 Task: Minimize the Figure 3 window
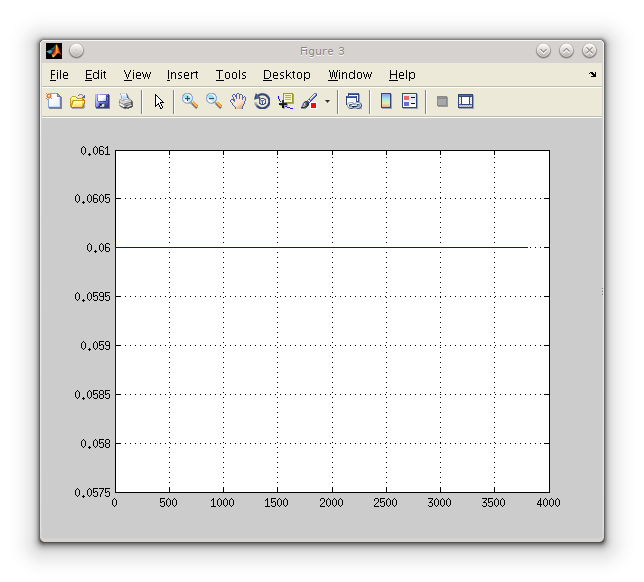coord(543,51)
